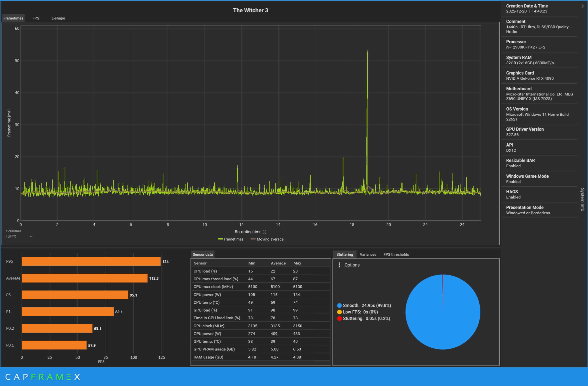Click the blue Smooth legend dot
This screenshot has height=386, width=588.
(x=339, y=305)
